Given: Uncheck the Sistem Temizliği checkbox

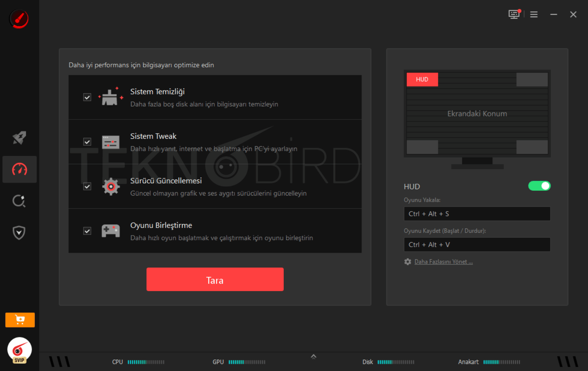Looking at the screenshot, I should [x=87, y=97].
